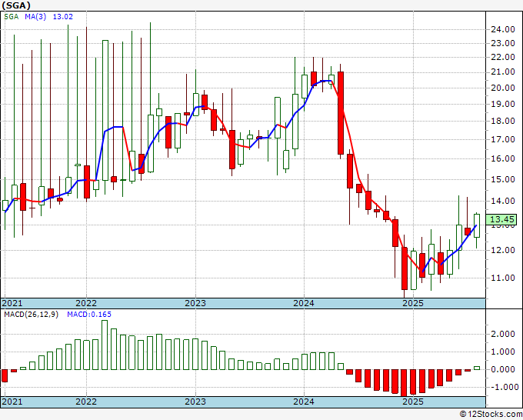Click the 14.00 price axis label

(503, 201)
